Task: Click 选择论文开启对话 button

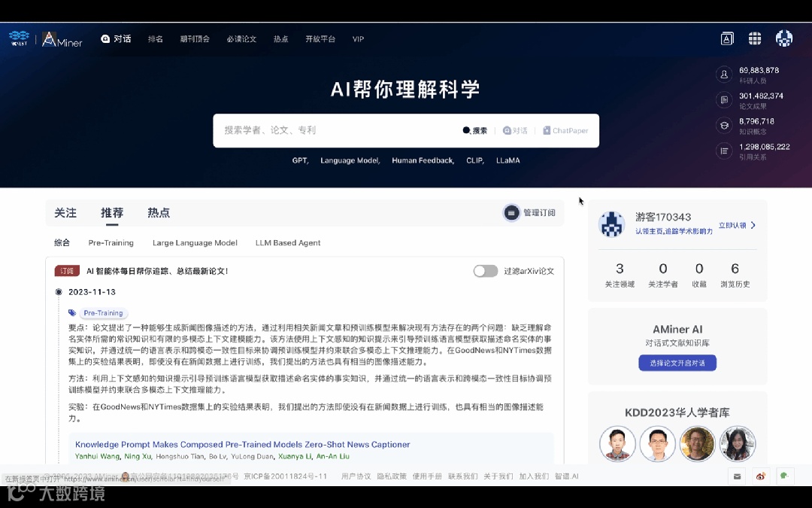Action: tap(677, 363)
